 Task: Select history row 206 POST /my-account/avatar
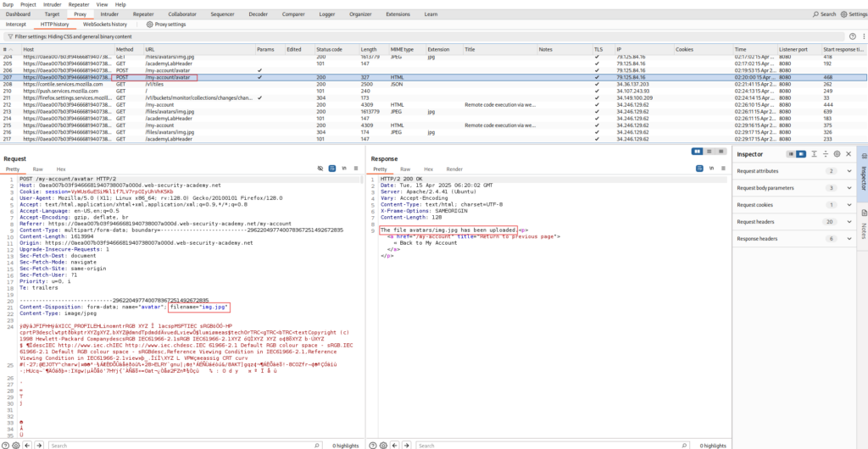(x=434, y=71)
